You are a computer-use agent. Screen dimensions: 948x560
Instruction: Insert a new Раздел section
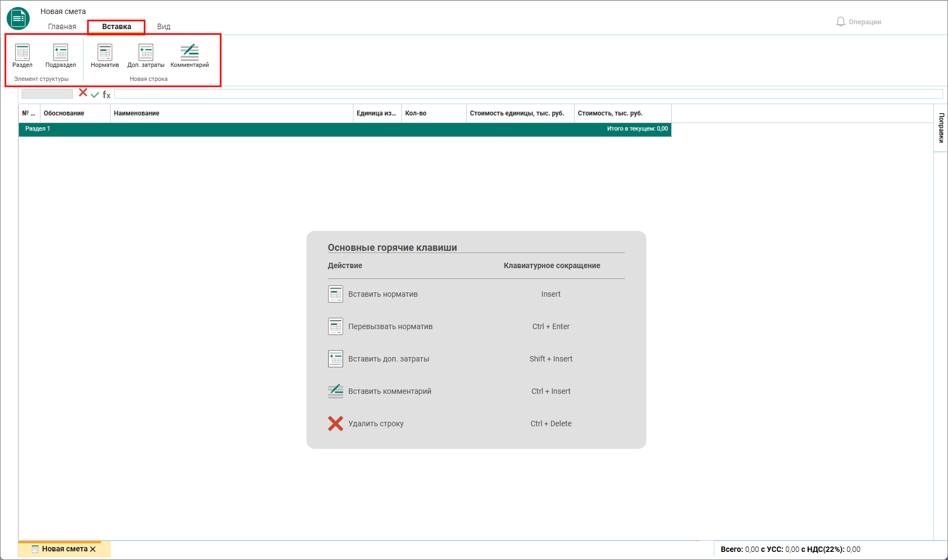point(22,56)
